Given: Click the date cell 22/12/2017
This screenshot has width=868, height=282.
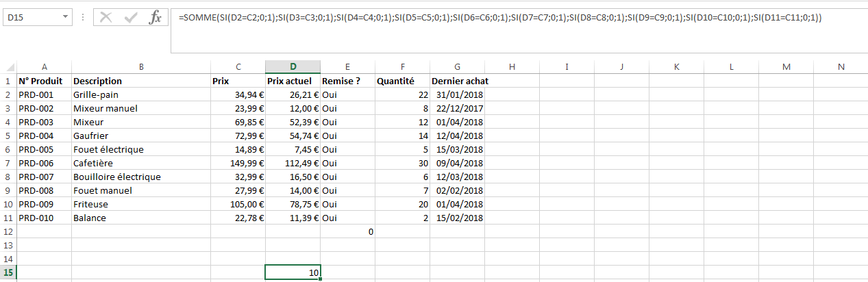Looking at the screenshot, I should point(457,108).
